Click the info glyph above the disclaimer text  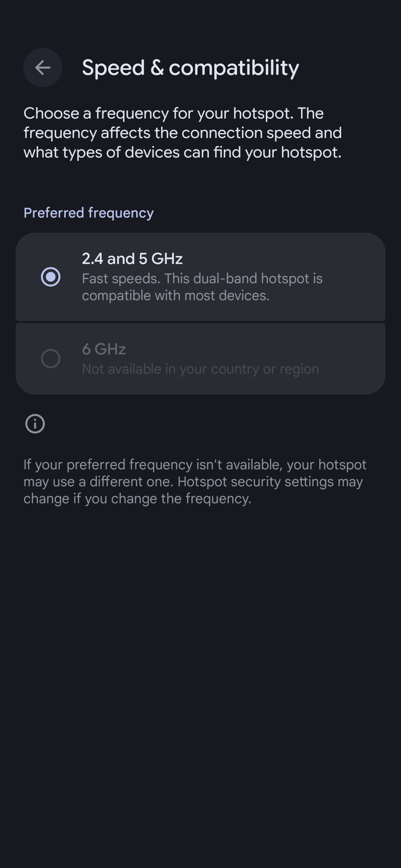[x=35, y=423]
